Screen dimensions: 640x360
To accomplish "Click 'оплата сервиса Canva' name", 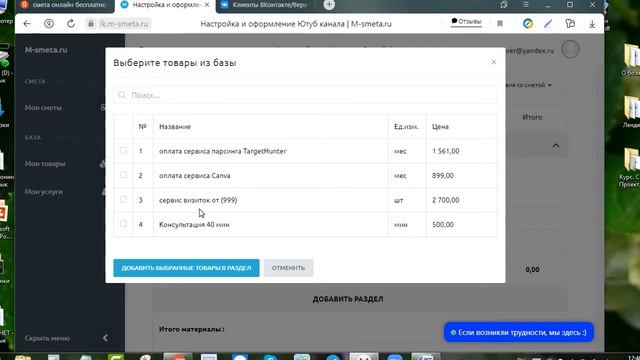I will pyautogui.click(x=195, y=176).
